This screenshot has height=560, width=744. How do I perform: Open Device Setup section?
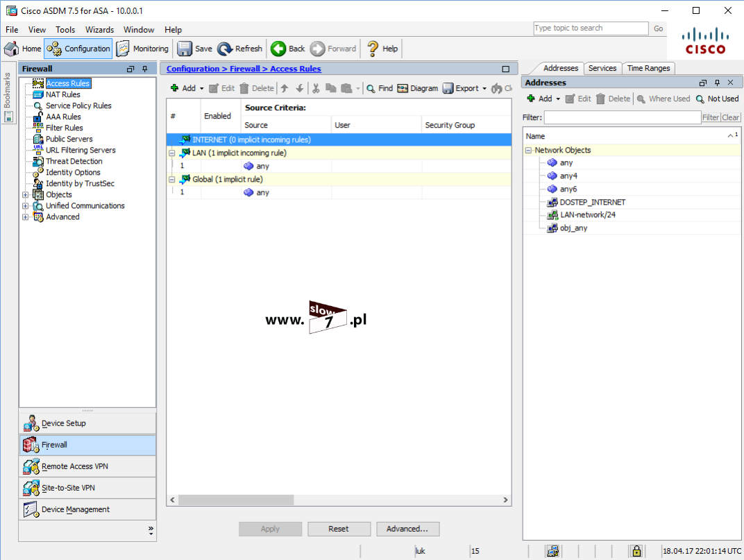[87, 423]
